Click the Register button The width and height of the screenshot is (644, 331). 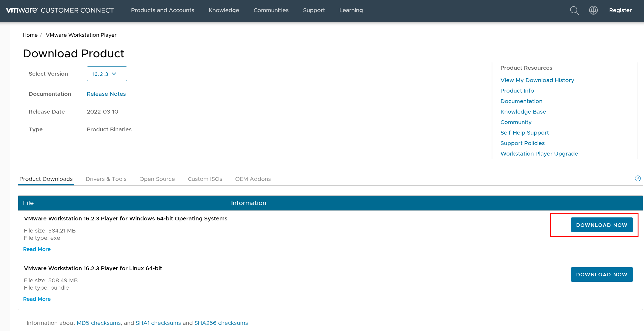click(x=620, y=10)
